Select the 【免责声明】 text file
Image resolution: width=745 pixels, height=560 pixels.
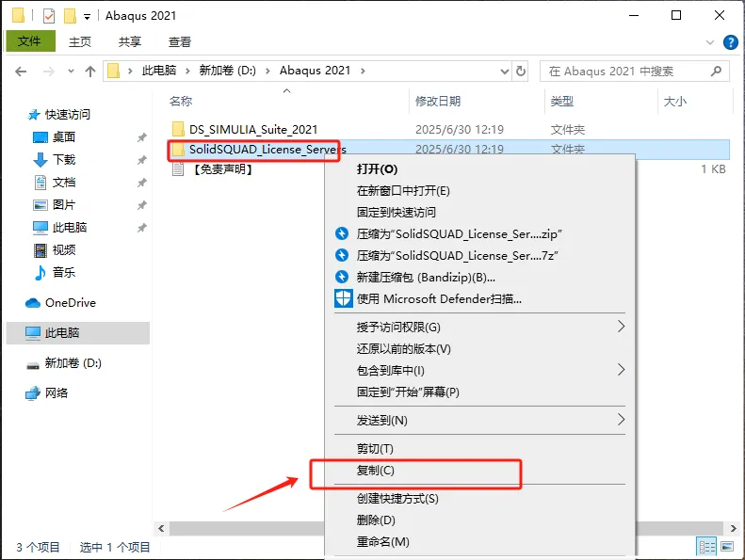click(223, 169)
